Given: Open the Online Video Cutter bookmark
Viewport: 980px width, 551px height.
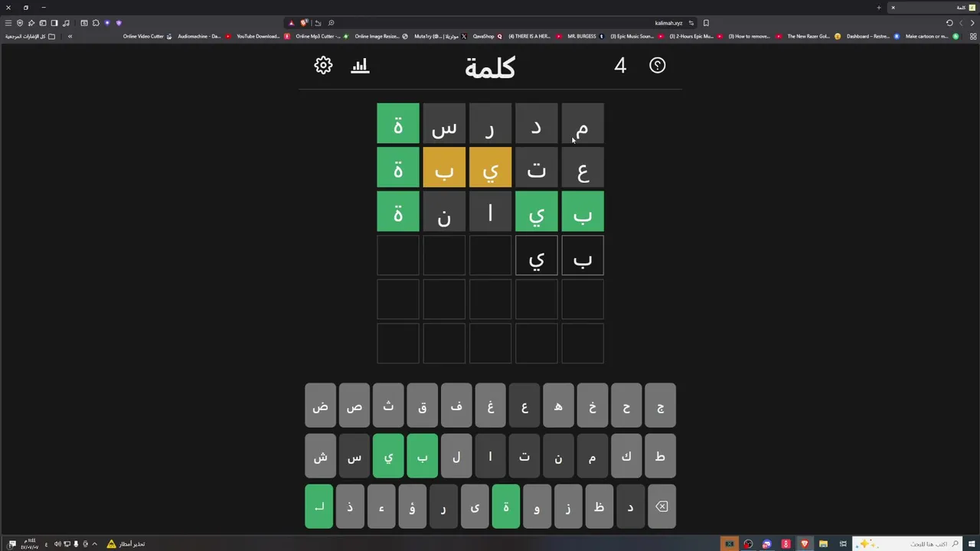Looking at the screenshot, I should tap(147, 36).
